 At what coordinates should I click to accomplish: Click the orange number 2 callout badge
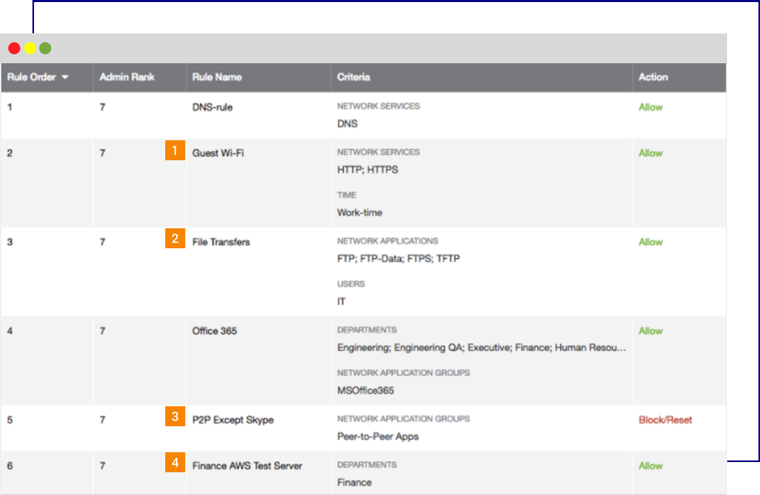[175, 239]
